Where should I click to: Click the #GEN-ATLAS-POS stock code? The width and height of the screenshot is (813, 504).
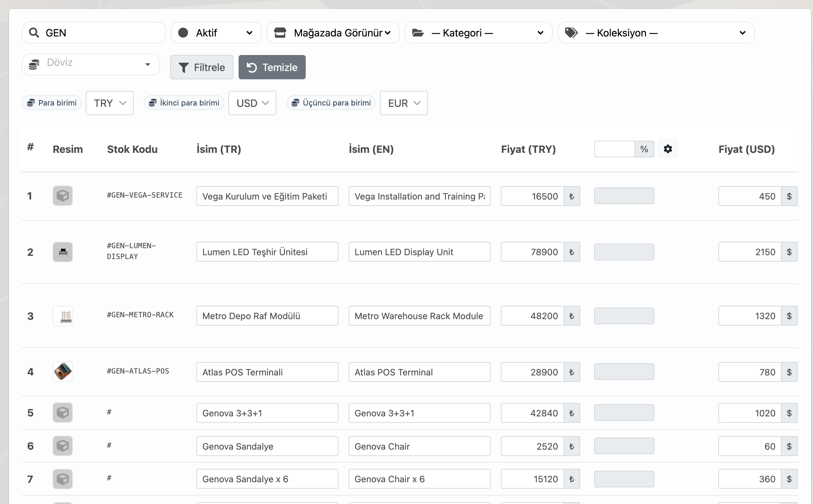tap(138, 371)
